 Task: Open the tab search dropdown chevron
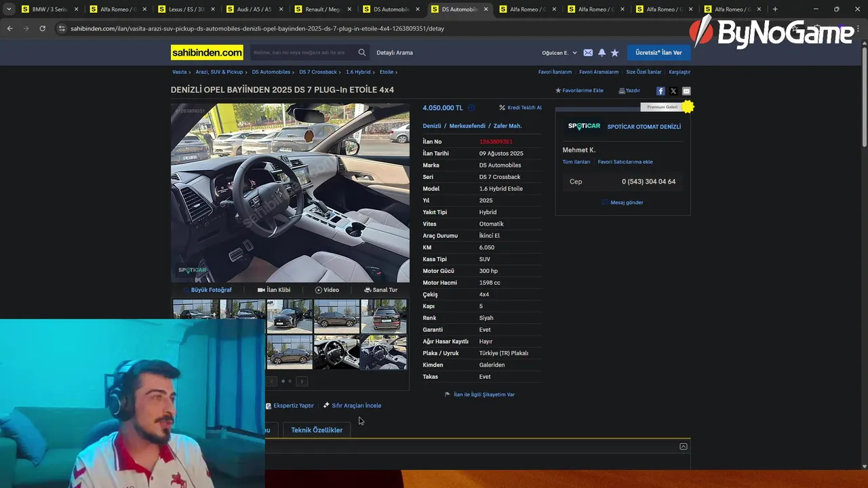tap(8, 9)
